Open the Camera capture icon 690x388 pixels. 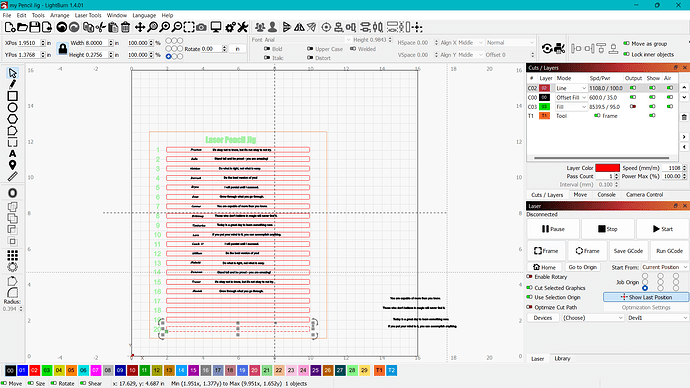[x=201, y=27]
